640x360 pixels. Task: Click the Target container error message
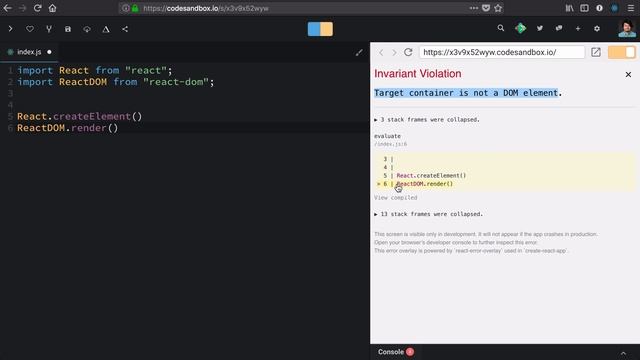point(468,93)
